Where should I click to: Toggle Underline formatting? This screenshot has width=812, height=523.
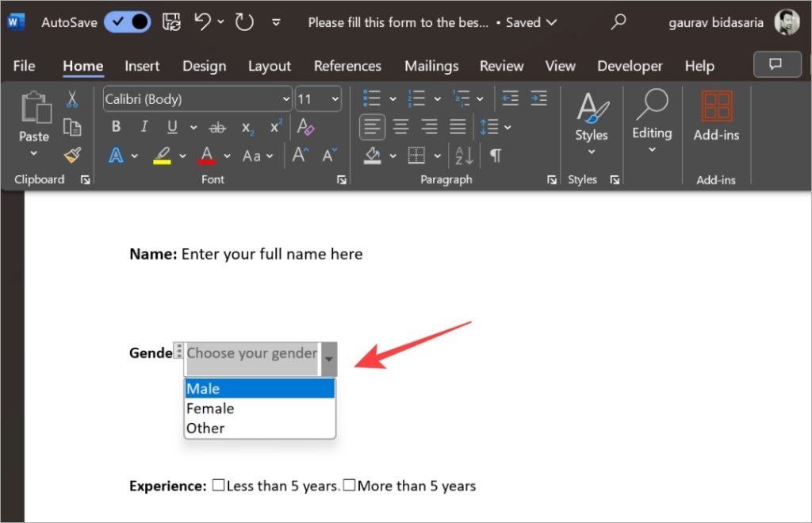point(172,126)
